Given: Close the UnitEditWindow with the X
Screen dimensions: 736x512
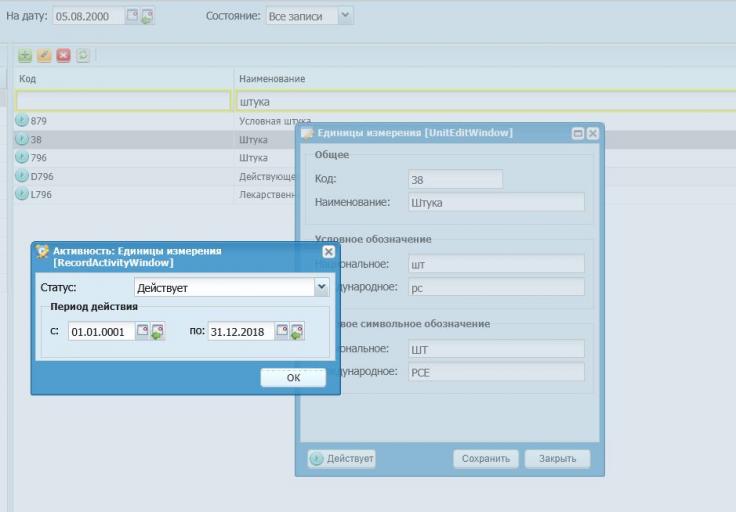Looking at the screenshot, I should (x=593, y=134).
